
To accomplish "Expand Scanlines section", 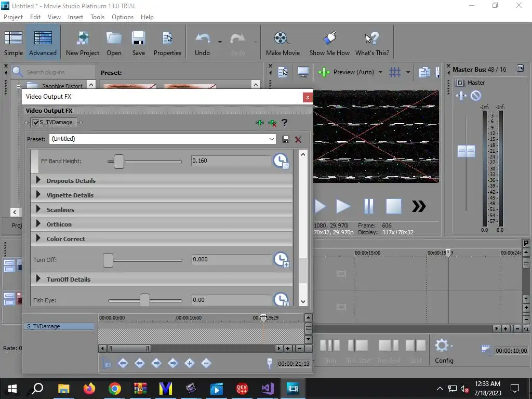I will tap(38, 209).
